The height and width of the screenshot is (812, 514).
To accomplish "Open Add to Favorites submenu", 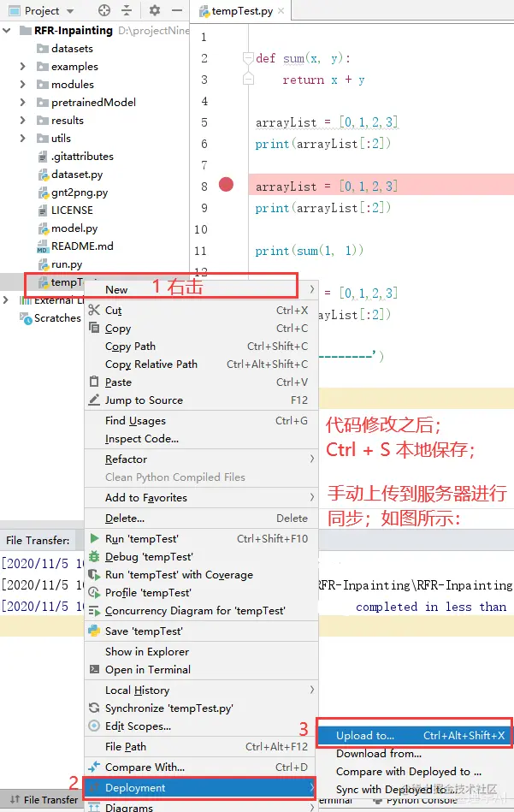I will coord(201,498).
